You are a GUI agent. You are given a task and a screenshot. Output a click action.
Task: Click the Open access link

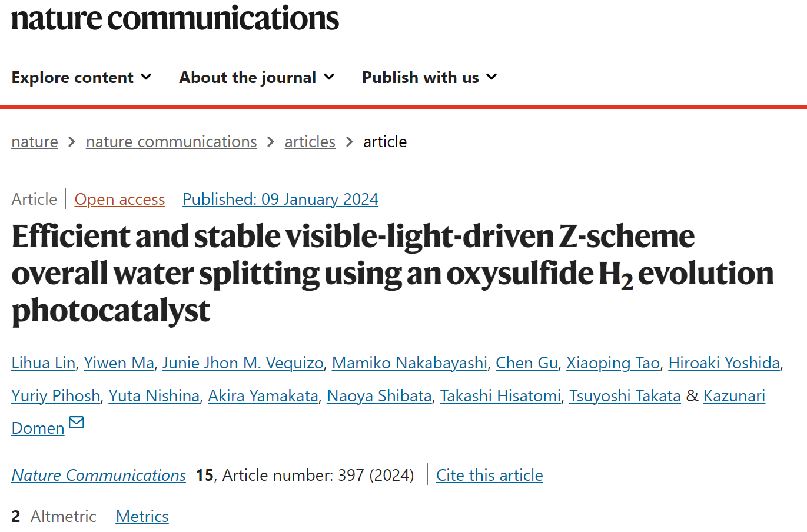point(119,199)
